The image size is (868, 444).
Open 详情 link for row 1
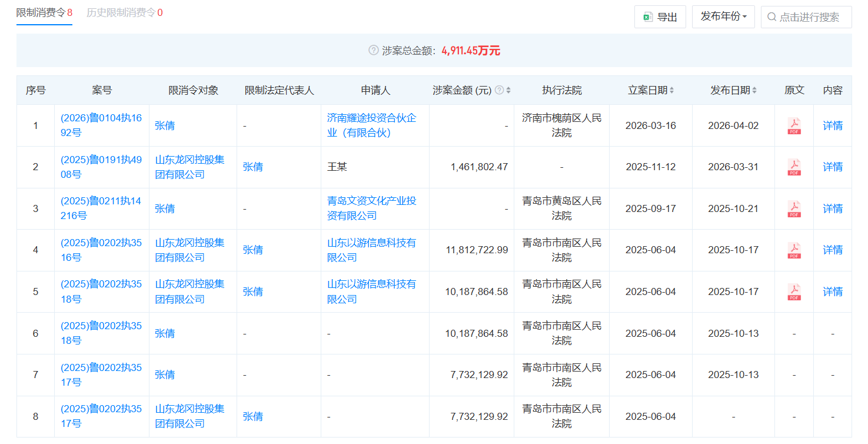point(832,125)
